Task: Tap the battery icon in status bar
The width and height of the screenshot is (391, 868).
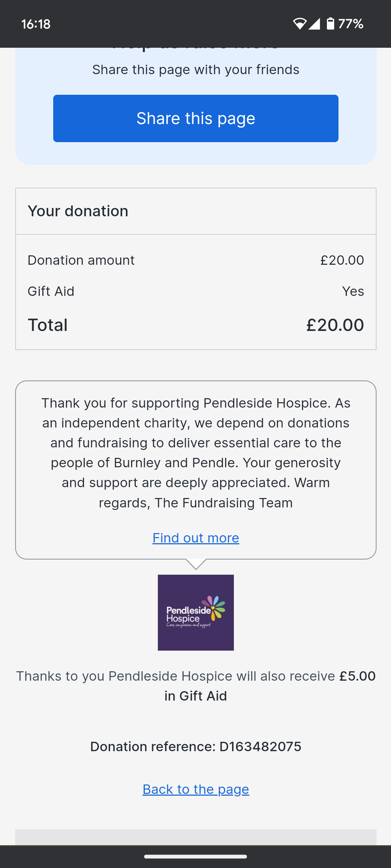Action: [x=330, y=24]
